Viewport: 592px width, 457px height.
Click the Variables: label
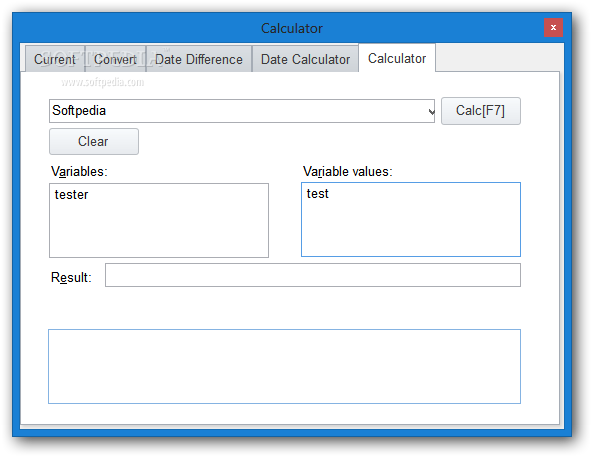(79, 171)
